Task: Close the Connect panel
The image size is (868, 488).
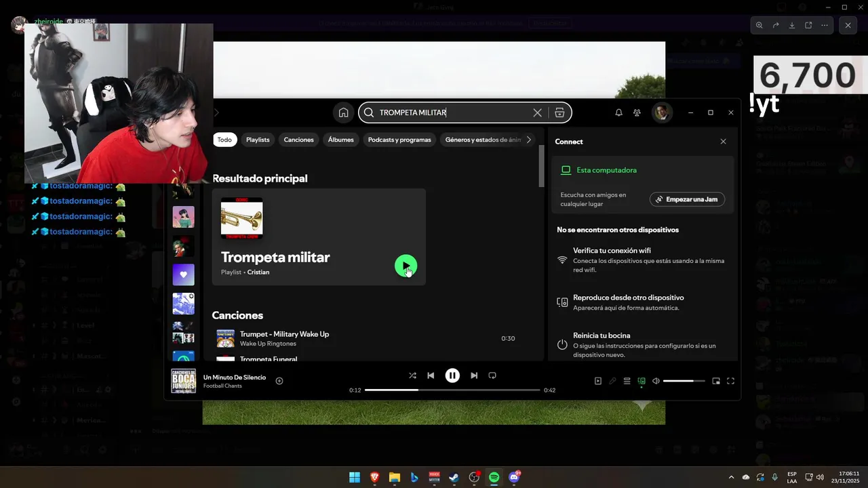Action: [x=723, y=142]
